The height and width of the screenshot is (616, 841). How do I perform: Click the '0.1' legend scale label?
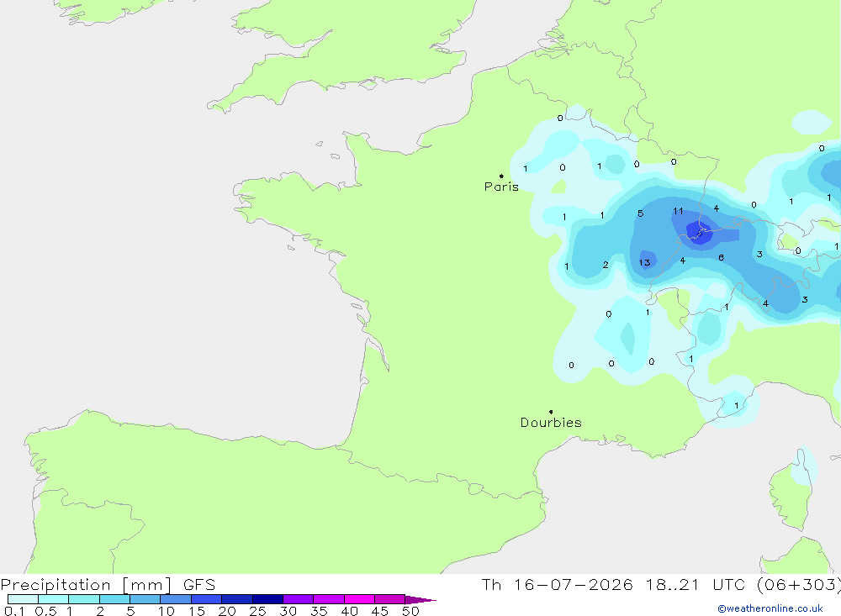[x=14, y=611]
